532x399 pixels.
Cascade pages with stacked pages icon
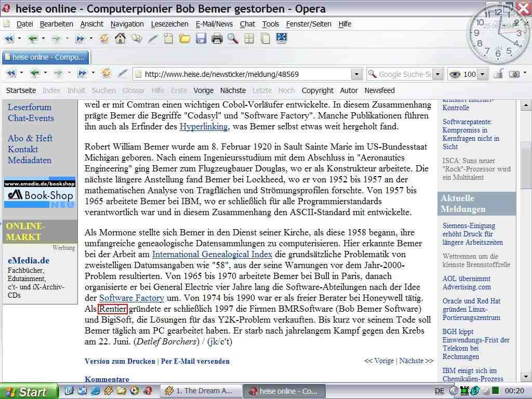pos(265,38)
